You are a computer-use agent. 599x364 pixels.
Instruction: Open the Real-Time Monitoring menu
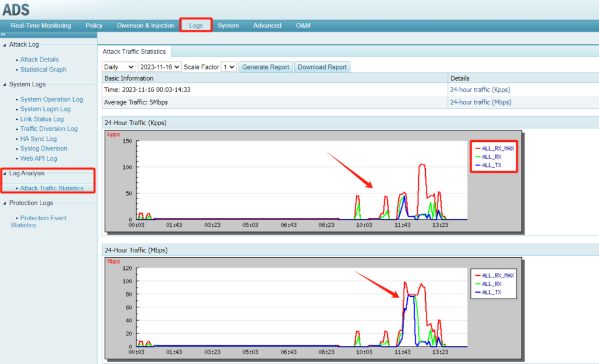41,26
